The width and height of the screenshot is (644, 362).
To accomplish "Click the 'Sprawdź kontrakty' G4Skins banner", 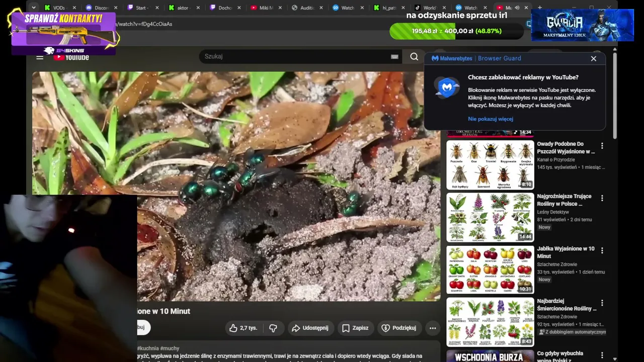I will (x=64, y=33).
